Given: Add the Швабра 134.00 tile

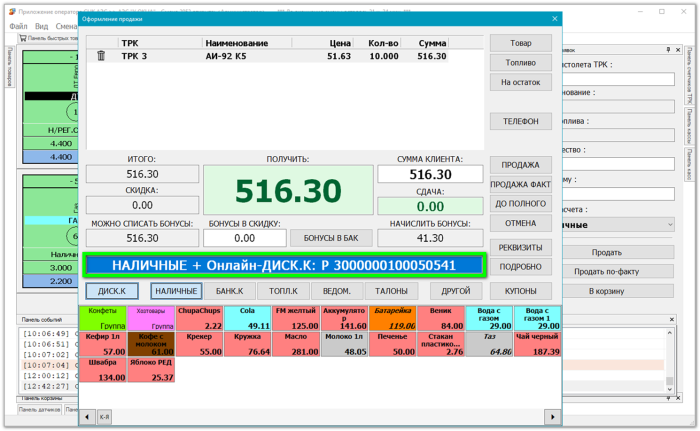Looking at the screenshot, I should click(103, 370).
